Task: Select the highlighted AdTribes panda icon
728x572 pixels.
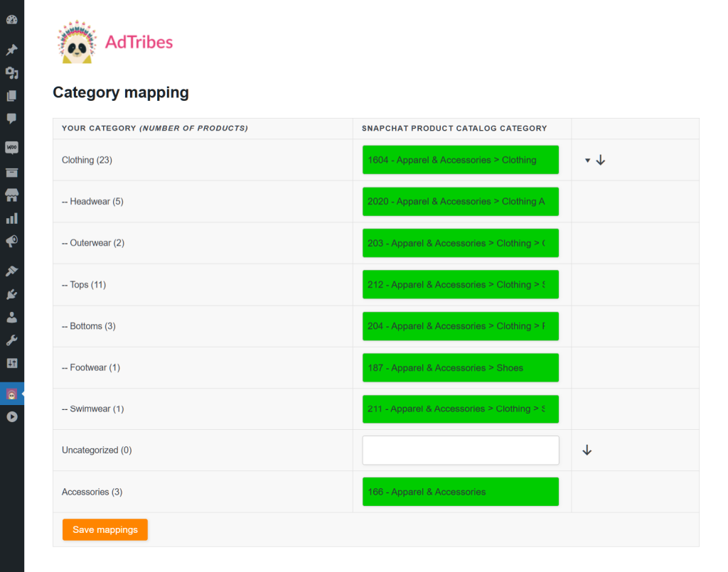Action: click(11, 392)
